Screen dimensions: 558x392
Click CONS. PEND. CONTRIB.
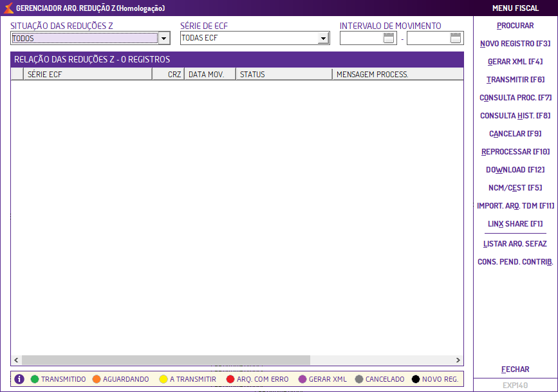coord(516,262)
